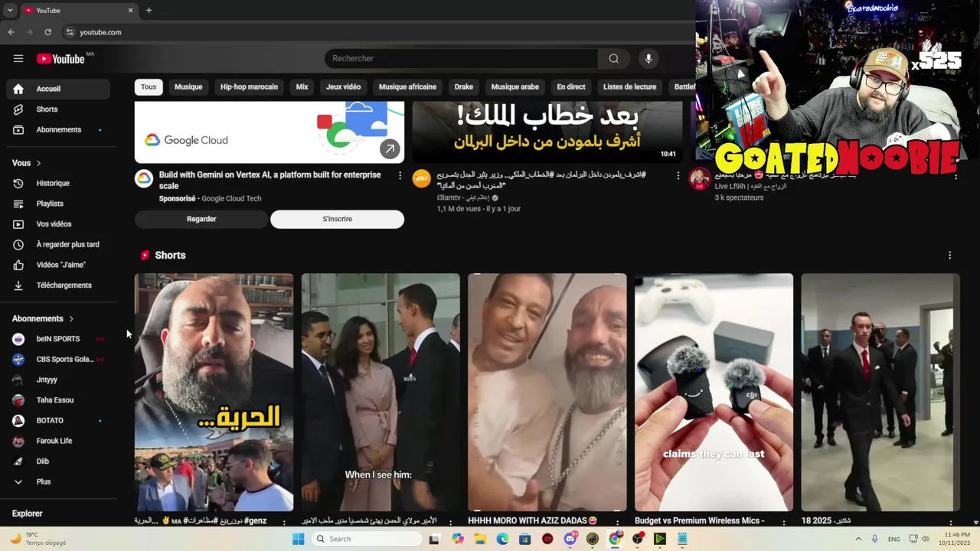Expand the Abonnements heading chevron

[71, 318]
